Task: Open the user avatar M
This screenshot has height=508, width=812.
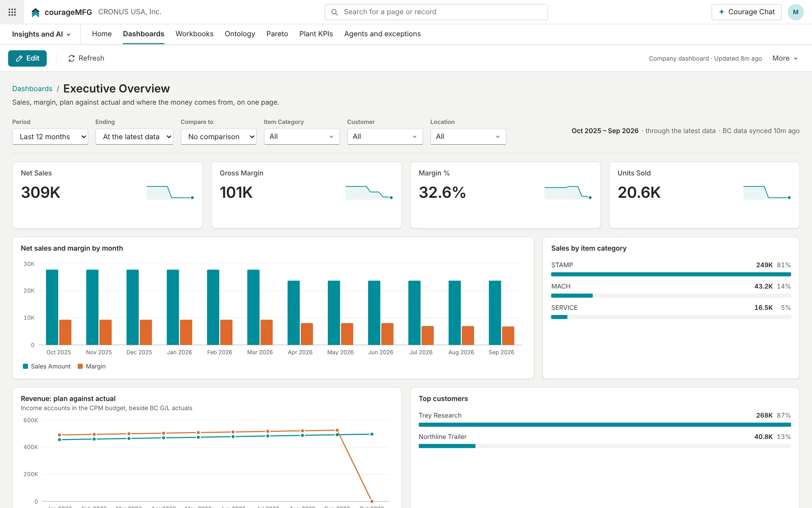Action: point(795,12)
